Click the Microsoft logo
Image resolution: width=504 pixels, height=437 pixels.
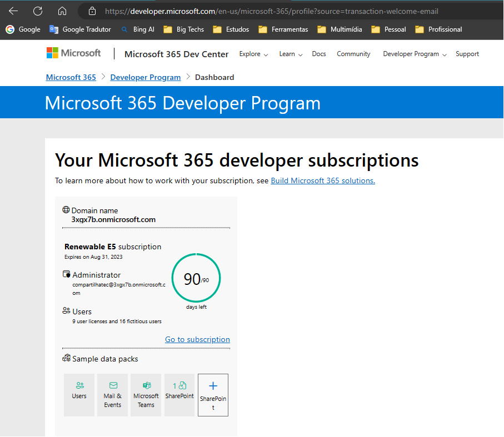73,53
